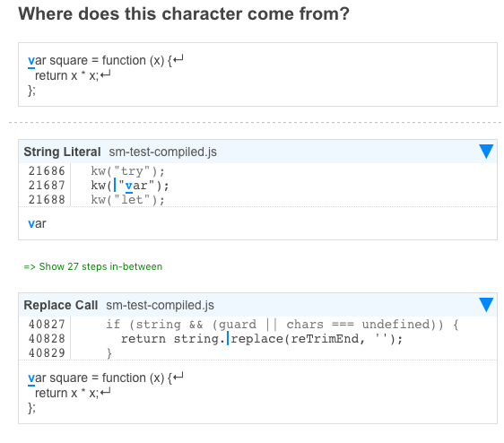
Task: Click the 'Where does this character come from?' heading
Action: tap(184, 13)
